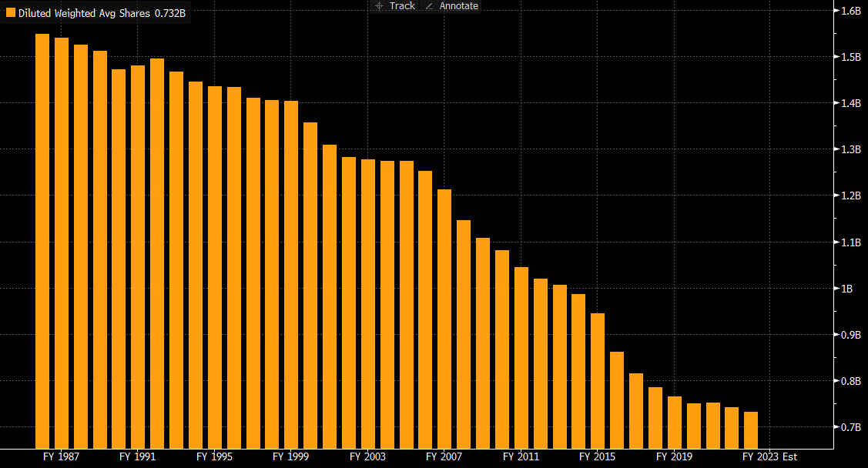Image resolution: width=868 pixels, height=468 pixels.
Task: Click the FY 1995 axis label
Action: [x=214, y=457]
